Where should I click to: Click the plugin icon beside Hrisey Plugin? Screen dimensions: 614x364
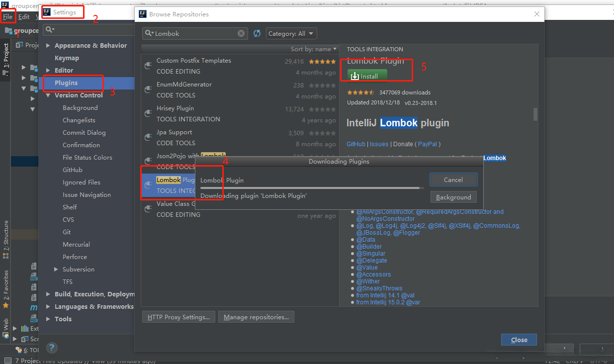click(x=148, y=113)
